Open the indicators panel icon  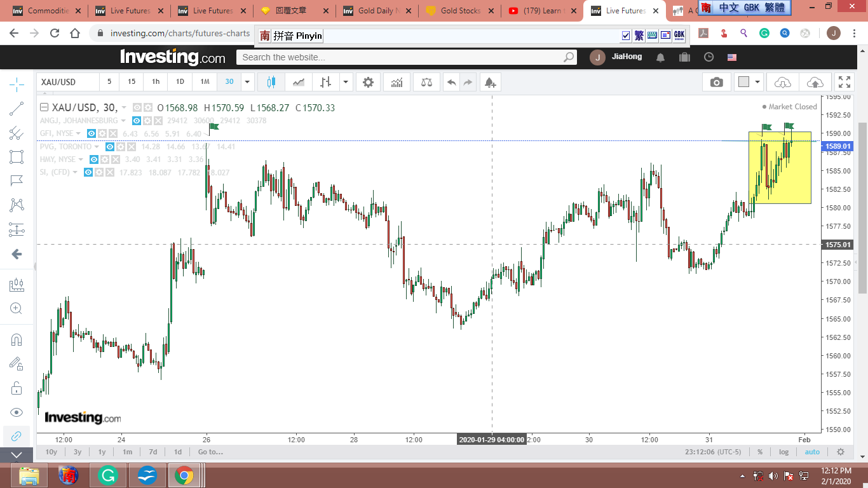point(397,82)
